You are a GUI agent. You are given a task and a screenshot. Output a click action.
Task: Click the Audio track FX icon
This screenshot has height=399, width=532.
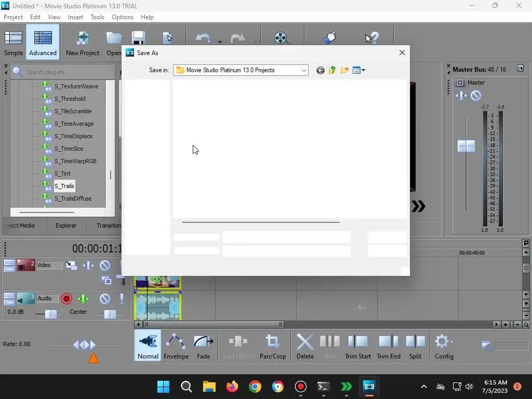(x=83, y=299)
